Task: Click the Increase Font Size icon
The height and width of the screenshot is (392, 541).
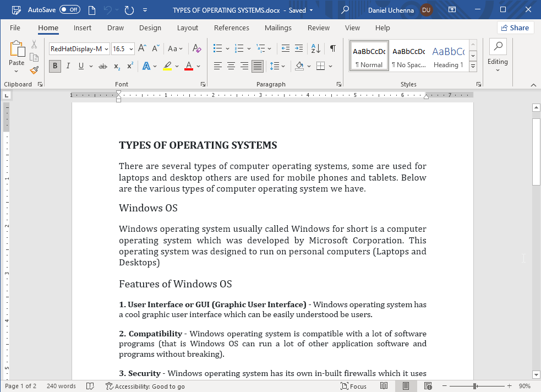Action: point(142,48)
